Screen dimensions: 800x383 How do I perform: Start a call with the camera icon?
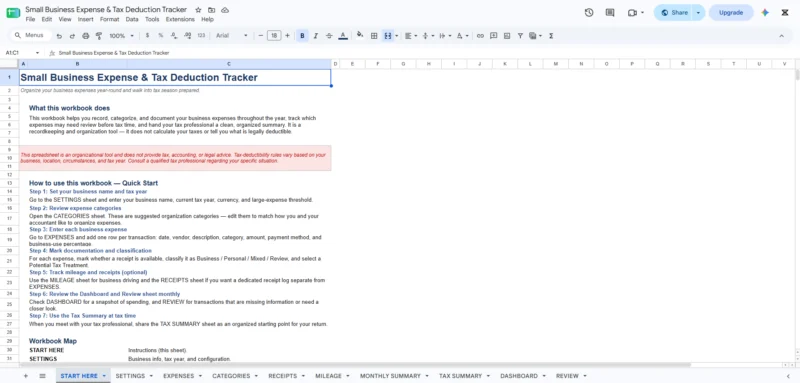632,13
